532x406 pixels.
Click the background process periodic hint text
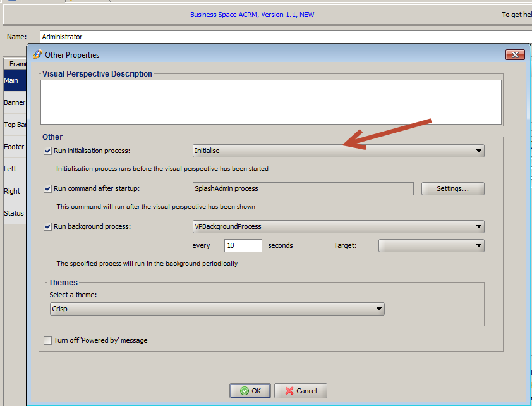click(147, 264)
